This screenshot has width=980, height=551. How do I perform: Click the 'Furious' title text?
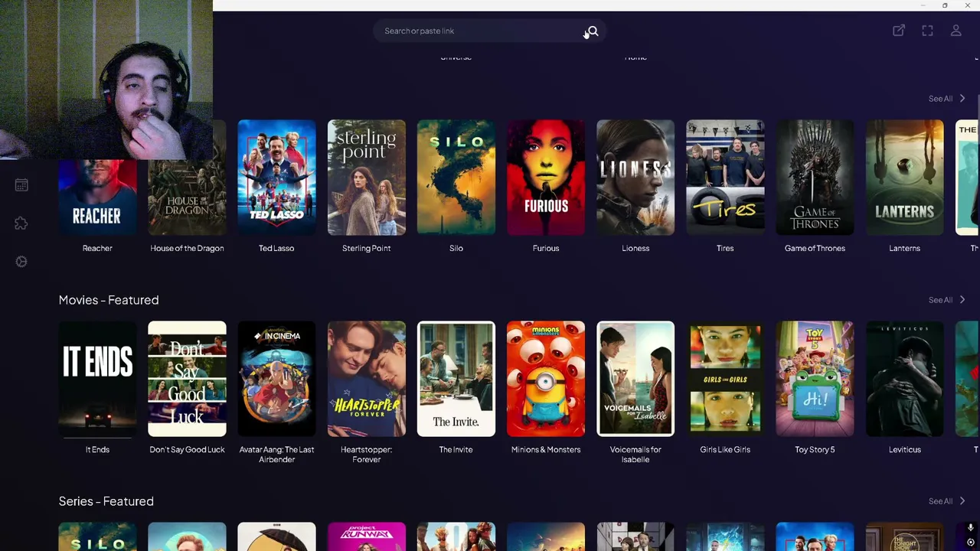pyautogui.click(x=546, y=248)
